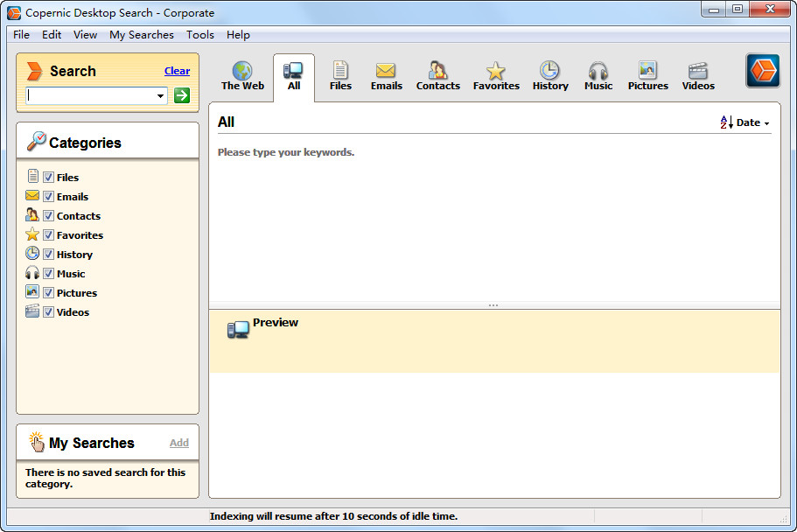
Task: Select the All tab
Action: pyautogui.click(x=294, y=77)
